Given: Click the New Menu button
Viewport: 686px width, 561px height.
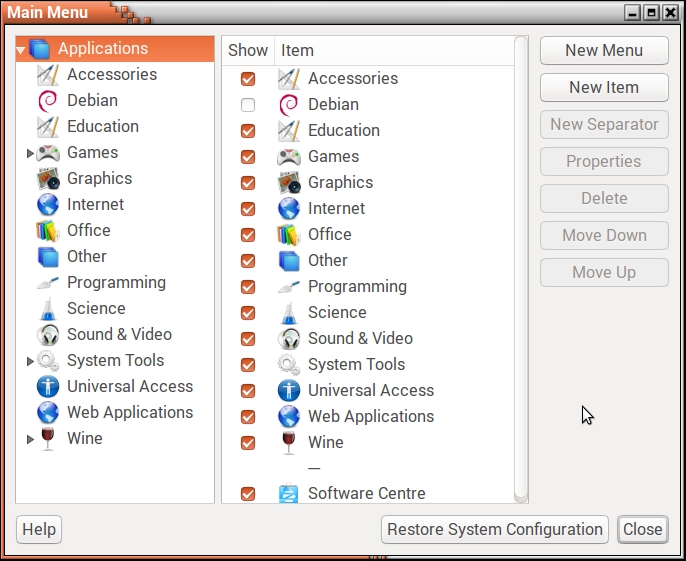Looking at the screenshot, I should (604, 50).
